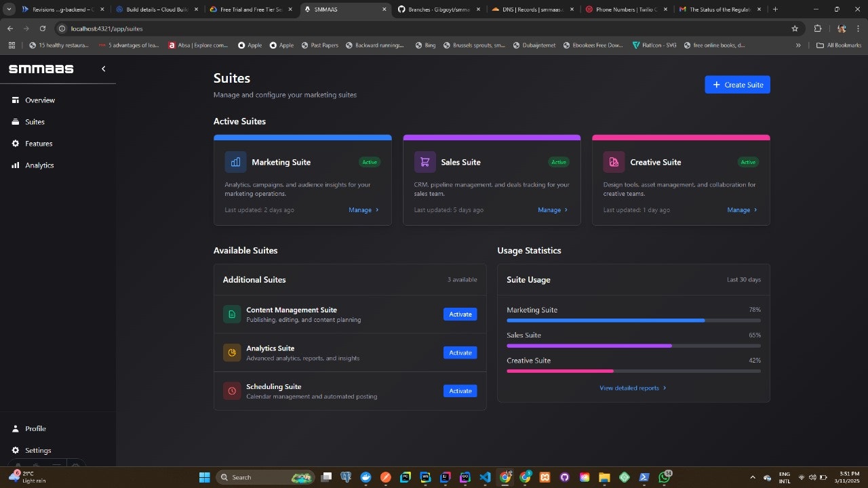Viewport: 868px width, 488px height.
Task: Open GitHub Desktop from the taskbar
Action: click(564, 477)
